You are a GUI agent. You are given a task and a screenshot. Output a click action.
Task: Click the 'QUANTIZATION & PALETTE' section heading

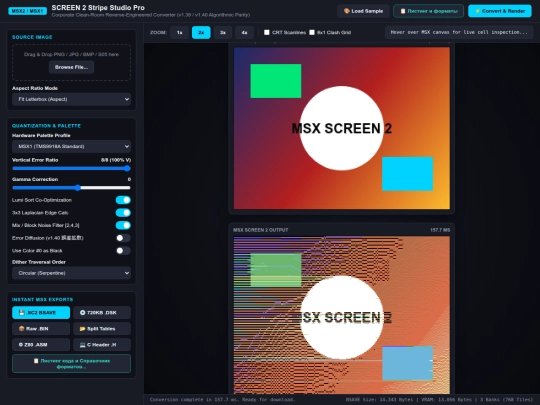pos(46,126)
